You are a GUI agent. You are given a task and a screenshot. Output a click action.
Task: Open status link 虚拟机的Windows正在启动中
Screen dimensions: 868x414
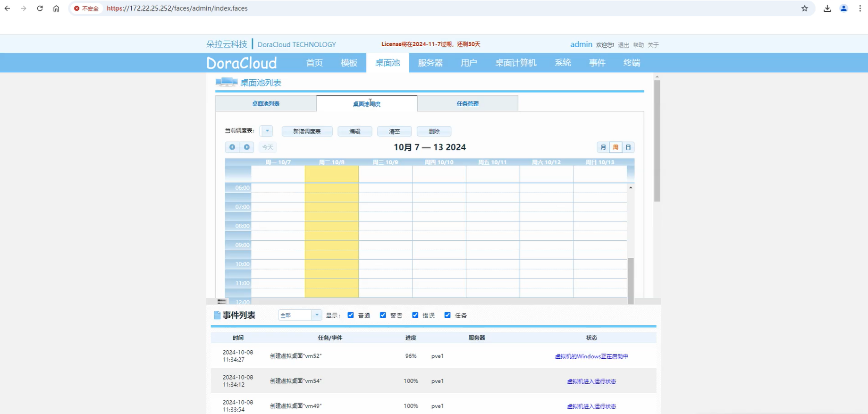pos(591,356)
